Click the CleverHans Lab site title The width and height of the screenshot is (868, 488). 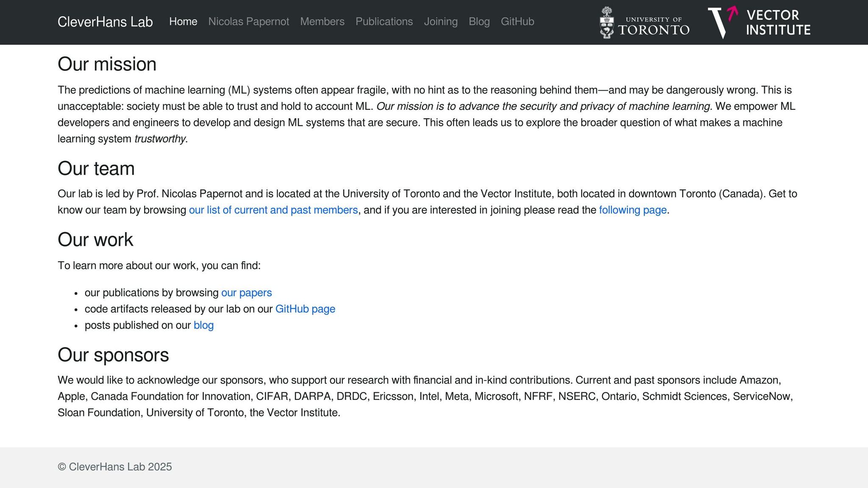(105, 22)
